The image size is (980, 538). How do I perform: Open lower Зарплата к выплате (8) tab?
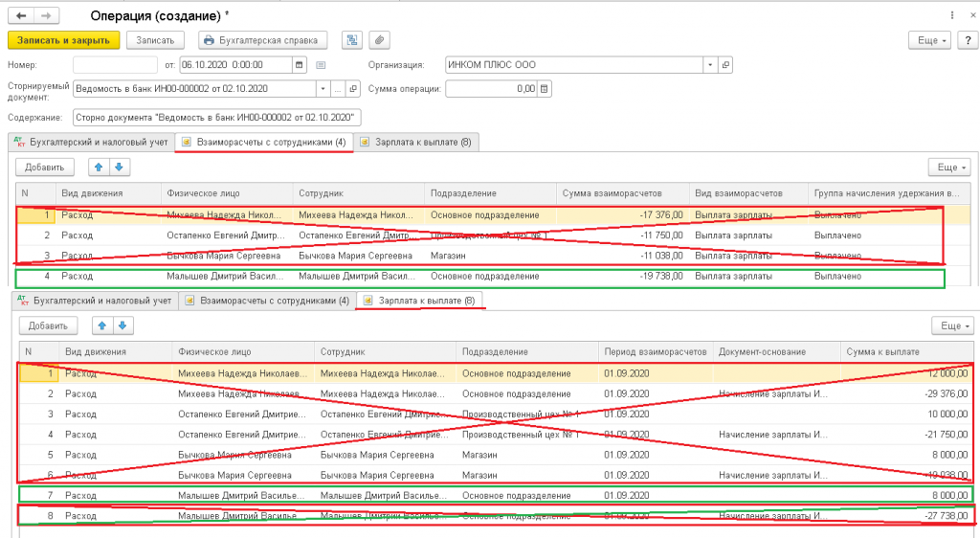coord(420,301)
